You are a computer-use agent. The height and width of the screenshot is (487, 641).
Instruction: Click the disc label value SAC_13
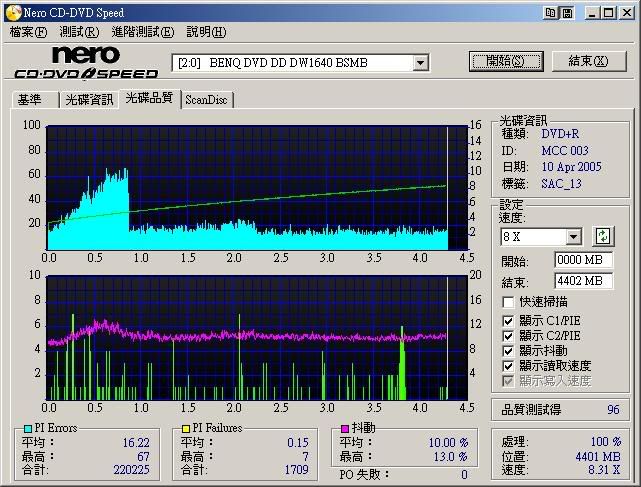[x=561, y=184]
